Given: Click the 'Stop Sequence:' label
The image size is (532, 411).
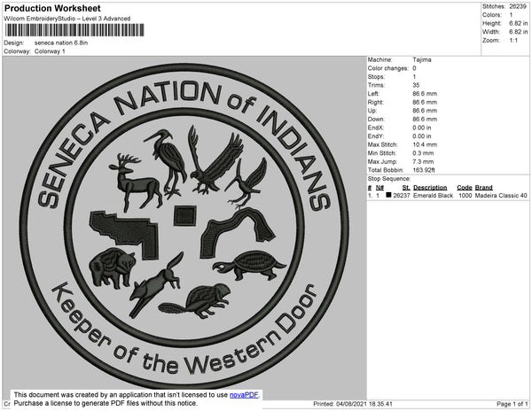Looking at the screenshot, I should (x=389, y=179).
